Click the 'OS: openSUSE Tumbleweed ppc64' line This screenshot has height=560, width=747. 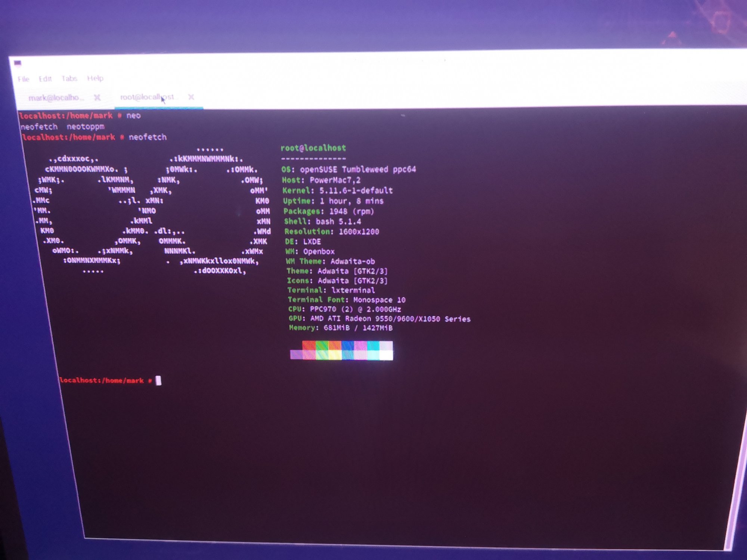click(349, 169)
